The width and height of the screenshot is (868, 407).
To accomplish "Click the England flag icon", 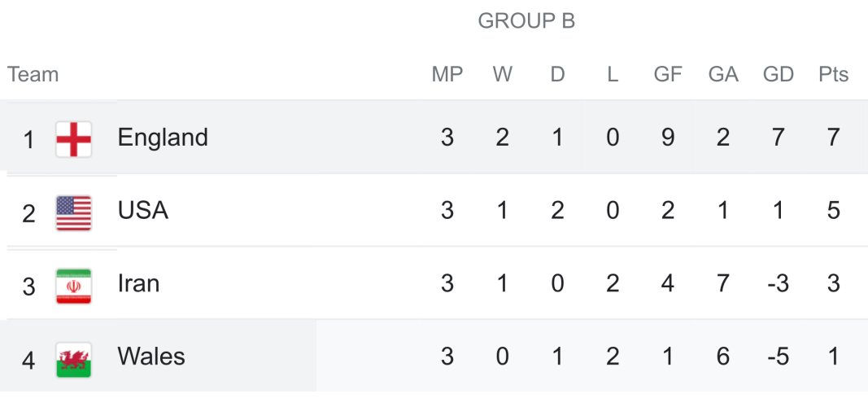I will tap(73, 139).
